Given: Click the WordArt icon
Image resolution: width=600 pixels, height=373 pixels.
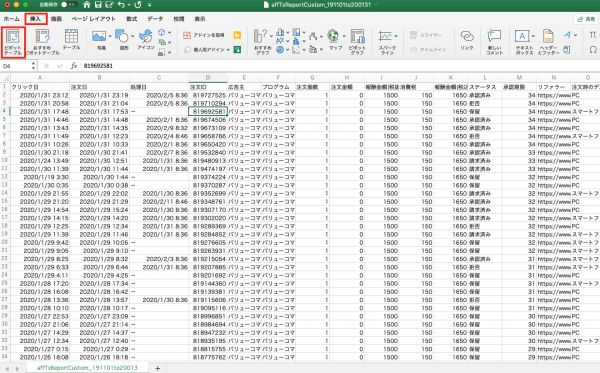Looking at the screenshot, I should (567, 35).
